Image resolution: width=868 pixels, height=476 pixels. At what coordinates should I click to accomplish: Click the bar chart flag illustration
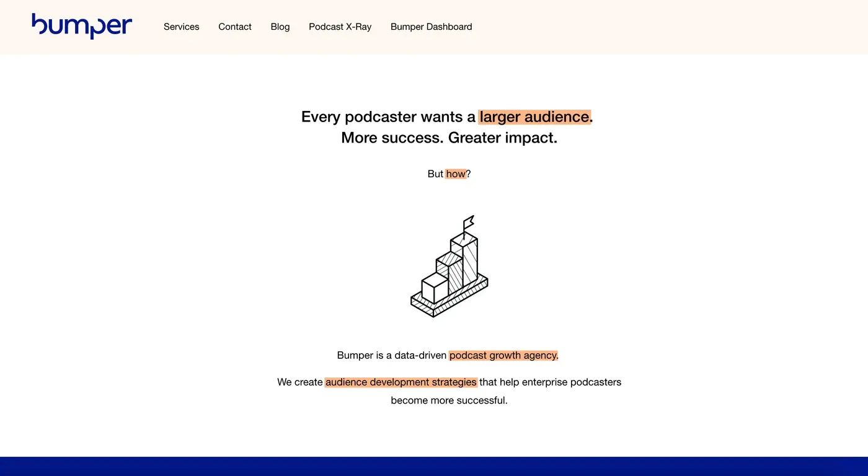(x=449, y=267)
